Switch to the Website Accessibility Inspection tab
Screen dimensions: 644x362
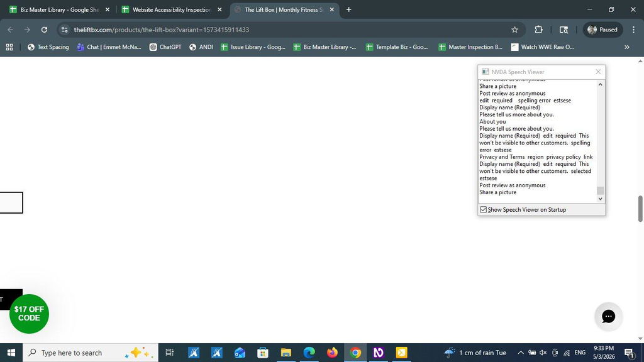tap(172, 9)
